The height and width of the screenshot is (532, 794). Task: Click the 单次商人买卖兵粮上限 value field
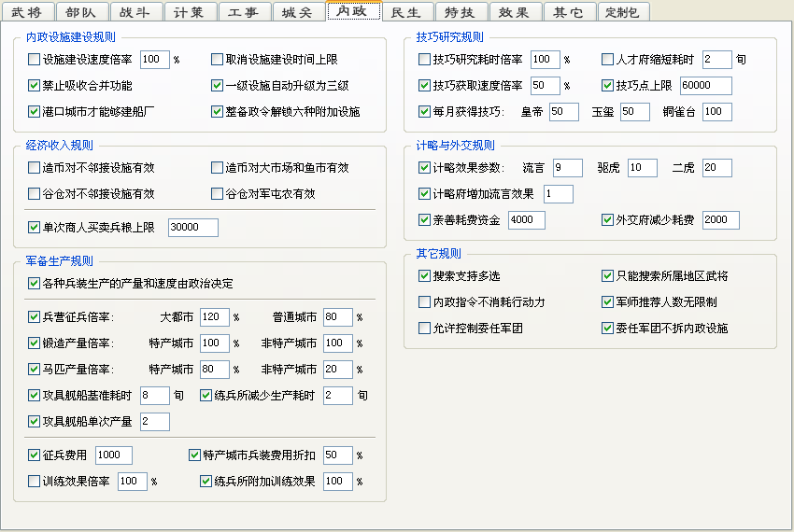[x=192, y=228]
